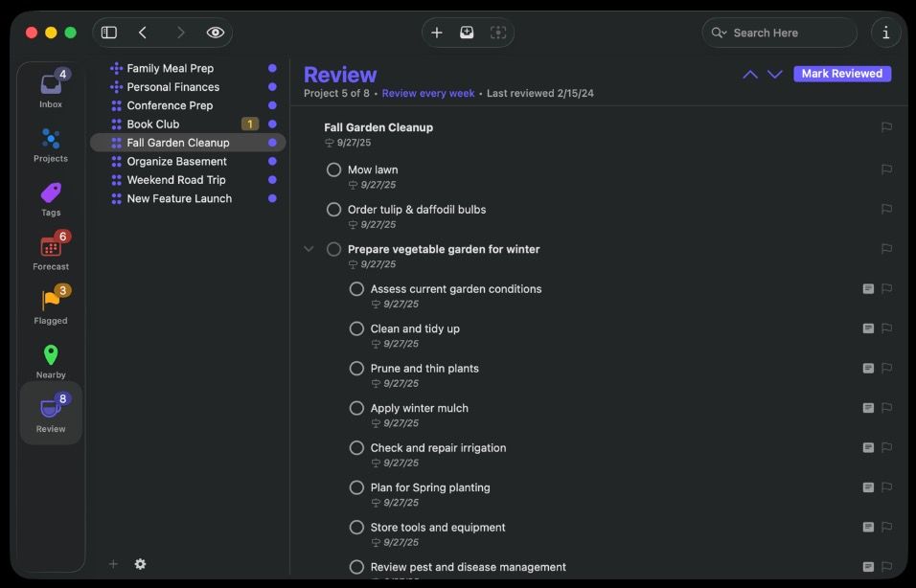Open the search options magnifier dropdown
The height and width of the screenshot is (588, 916).
719,33
